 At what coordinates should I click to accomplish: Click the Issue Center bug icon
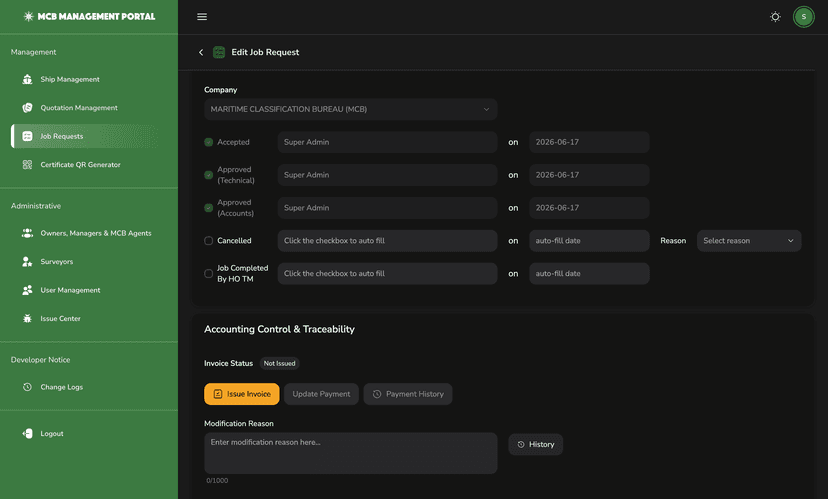(x=27, y=318)
